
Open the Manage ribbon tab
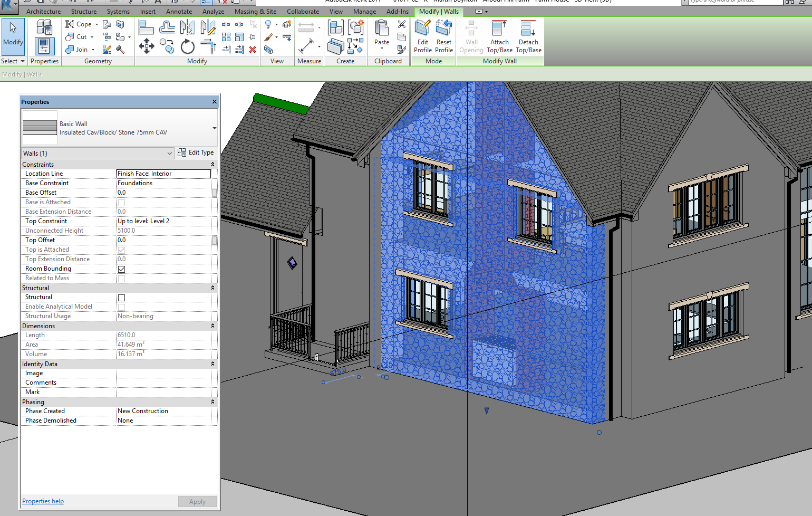[x=364, y=12]
